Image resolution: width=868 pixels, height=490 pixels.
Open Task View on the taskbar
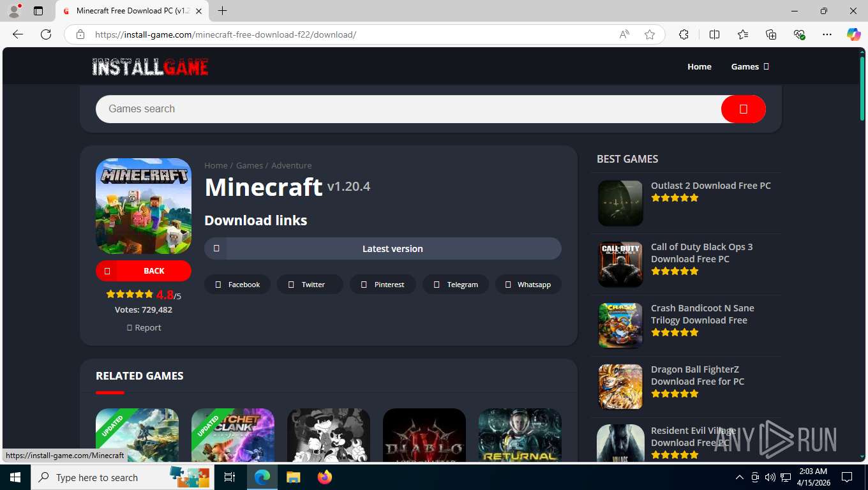click(x=230, y=477)
